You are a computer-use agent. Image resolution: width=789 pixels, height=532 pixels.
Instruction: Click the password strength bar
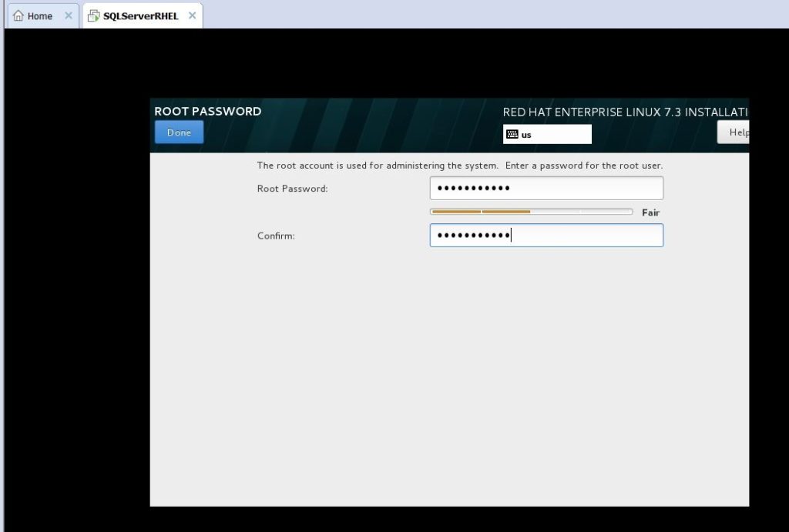(531, 212)
